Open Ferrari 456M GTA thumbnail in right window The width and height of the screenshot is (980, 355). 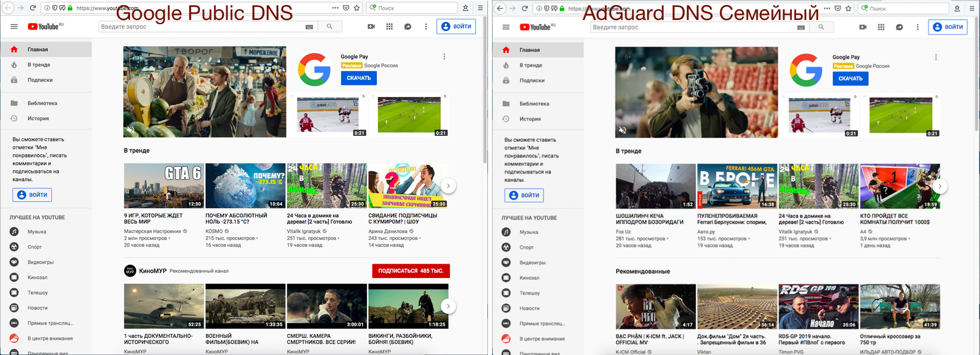(737, 186)
